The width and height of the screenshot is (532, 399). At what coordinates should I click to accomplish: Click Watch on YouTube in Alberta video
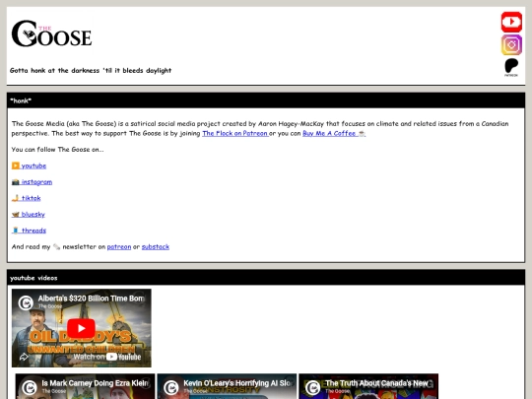[106, 357]
